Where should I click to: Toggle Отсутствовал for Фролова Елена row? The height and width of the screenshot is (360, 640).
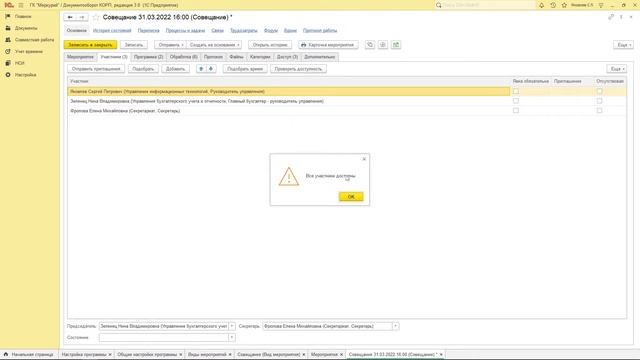tap(599, 111)
